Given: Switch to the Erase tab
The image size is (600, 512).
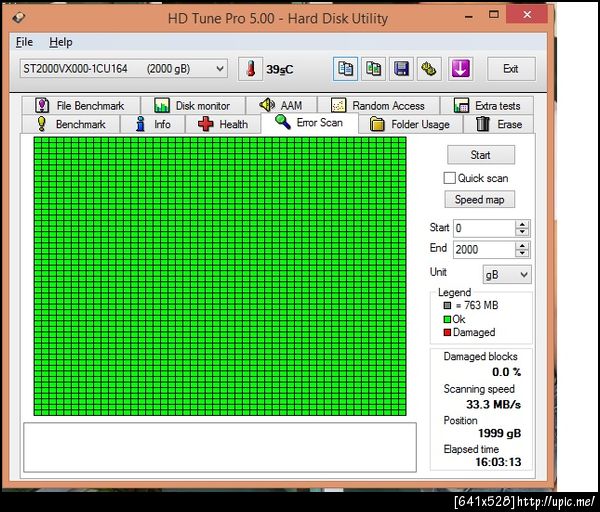Looking at the screenshot, I should click(499, 124).
